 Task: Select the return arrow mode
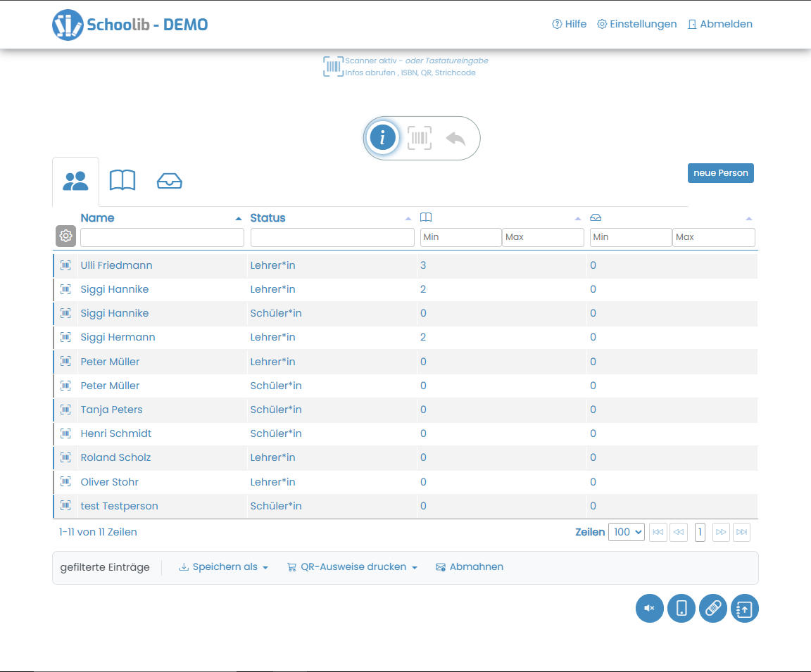[x=455, y=139]
